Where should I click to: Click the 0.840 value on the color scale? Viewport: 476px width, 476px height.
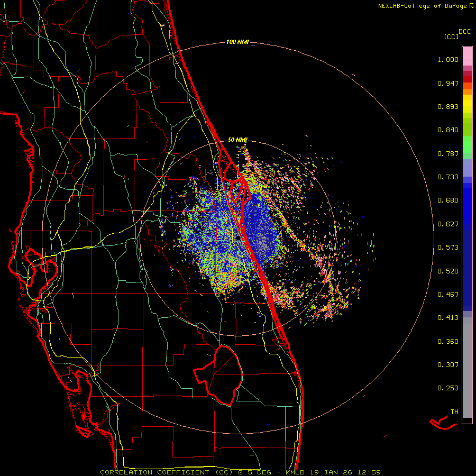448,130
